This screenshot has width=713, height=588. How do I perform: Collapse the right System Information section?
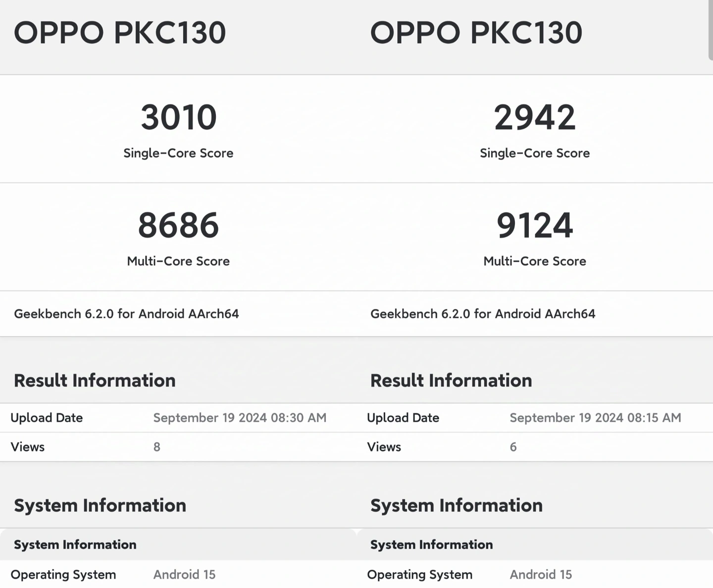click(x=457, y=505)
